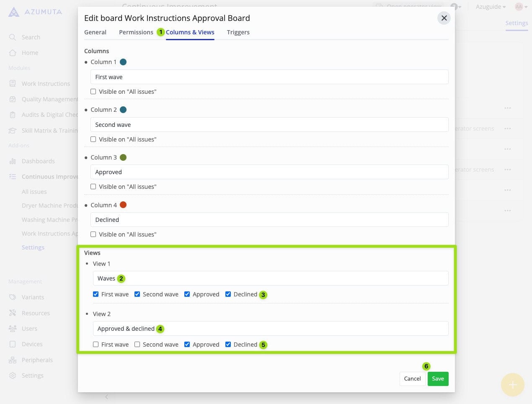Uncheck Declined in View 1 Waves

(228, 294)
